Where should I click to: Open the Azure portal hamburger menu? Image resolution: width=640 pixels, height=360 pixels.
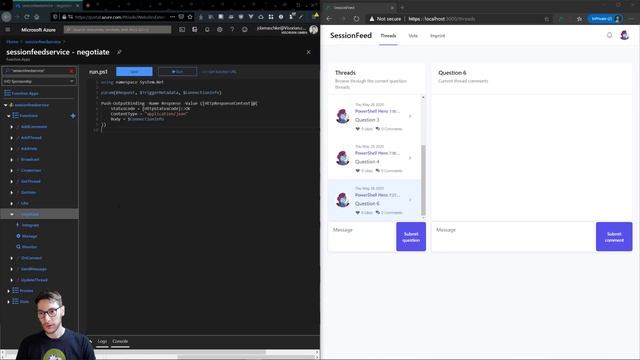(x=7, y=30)
